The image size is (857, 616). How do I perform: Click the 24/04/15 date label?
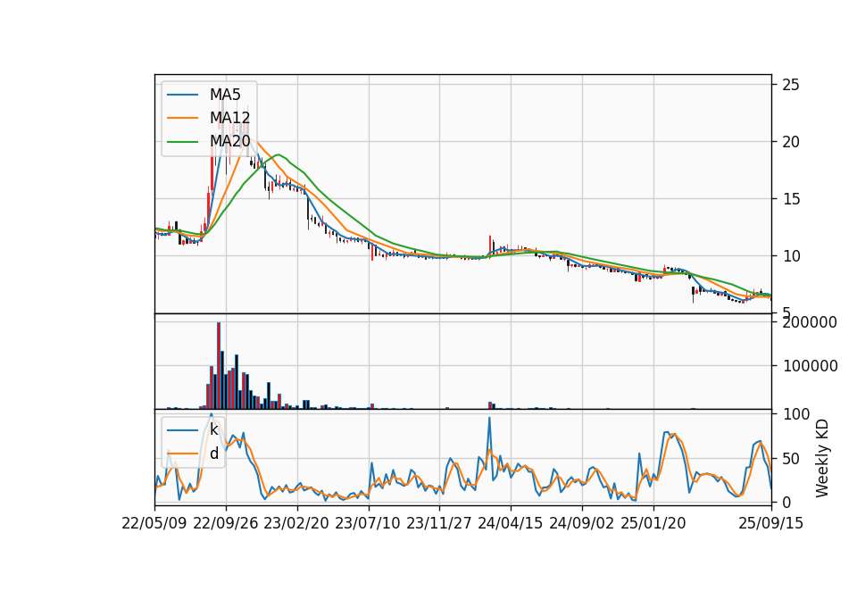[511, 523]
